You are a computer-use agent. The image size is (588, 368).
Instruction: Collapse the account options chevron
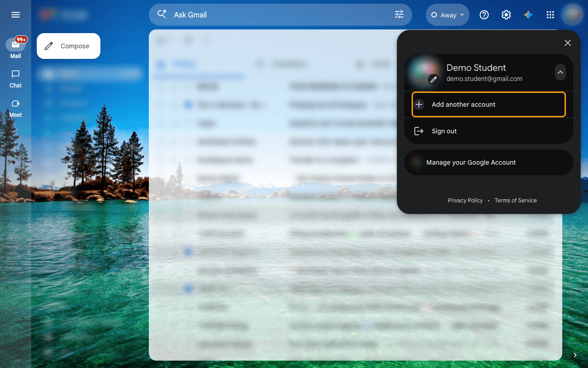tap(560, 72)
